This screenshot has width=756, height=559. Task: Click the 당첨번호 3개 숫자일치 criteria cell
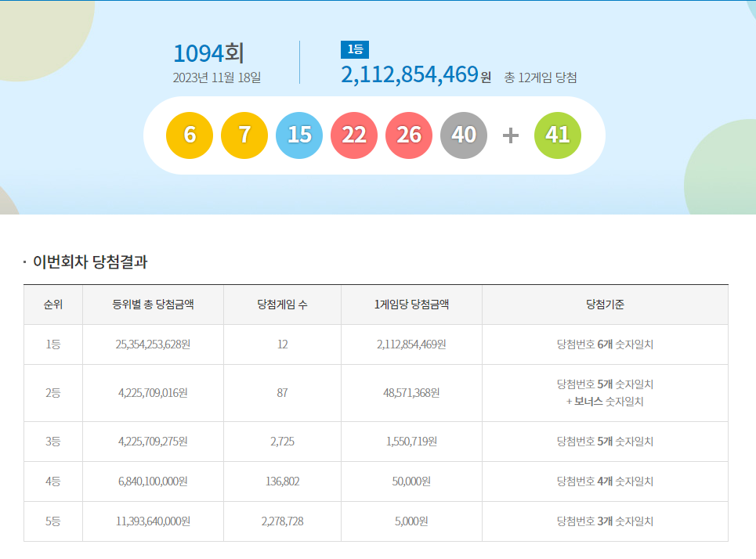tap(605, 522)
